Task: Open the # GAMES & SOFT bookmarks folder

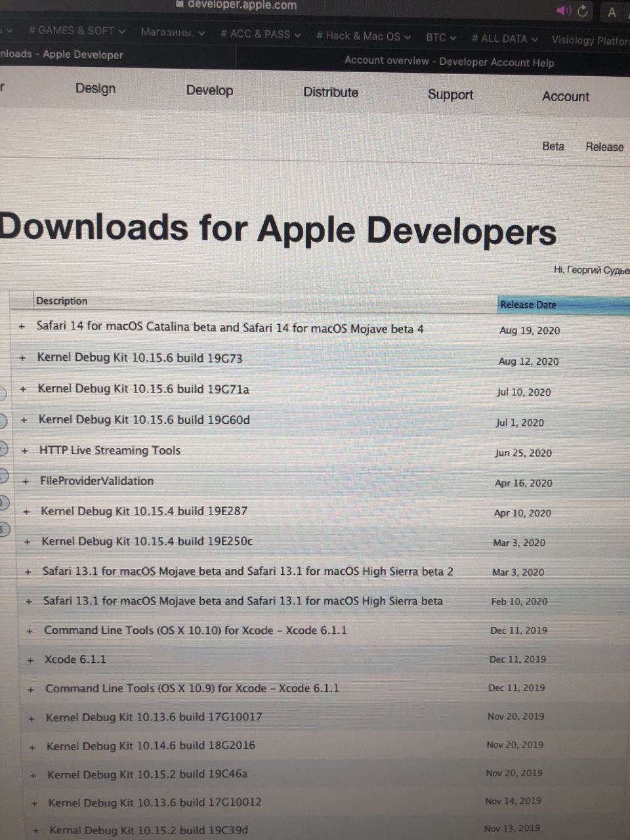Action: (x=77, y=30)
